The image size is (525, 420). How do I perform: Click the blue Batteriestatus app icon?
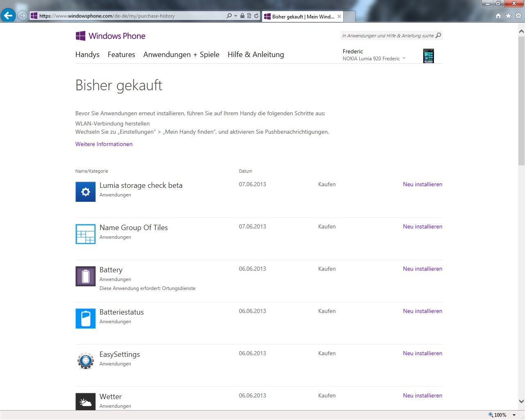[x=85, y=318]
